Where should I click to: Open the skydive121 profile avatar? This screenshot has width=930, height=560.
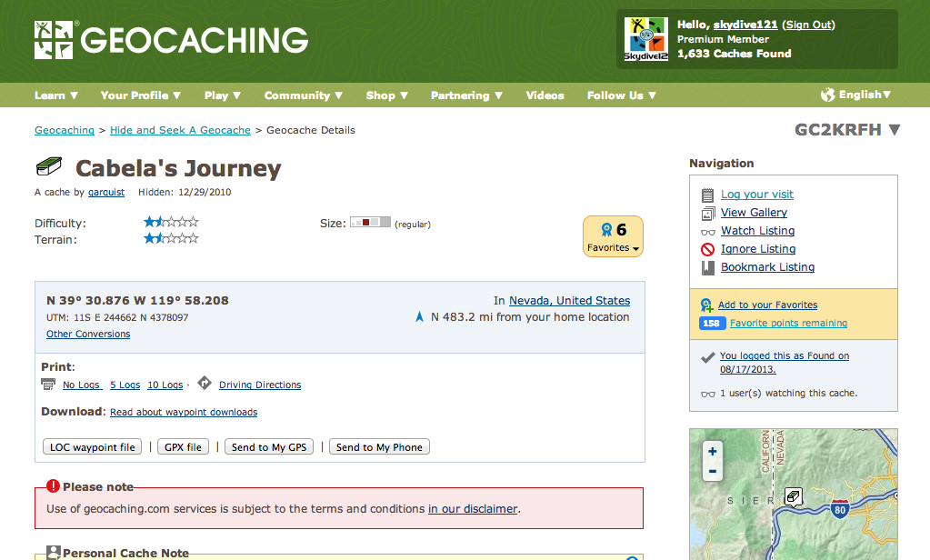click(x=645, y=39)
